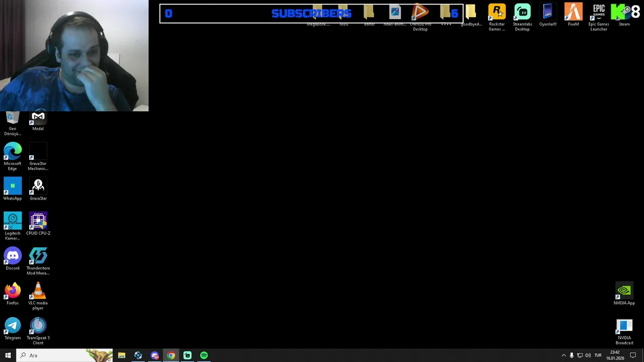This screenshot has width=644, height=362.
Task: Open Telegram desktop icon
Action: tap(13, 328)
